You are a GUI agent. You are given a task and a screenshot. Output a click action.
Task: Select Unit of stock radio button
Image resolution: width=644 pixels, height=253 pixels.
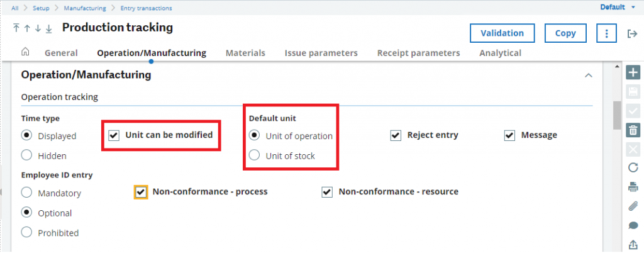(255, 155)
